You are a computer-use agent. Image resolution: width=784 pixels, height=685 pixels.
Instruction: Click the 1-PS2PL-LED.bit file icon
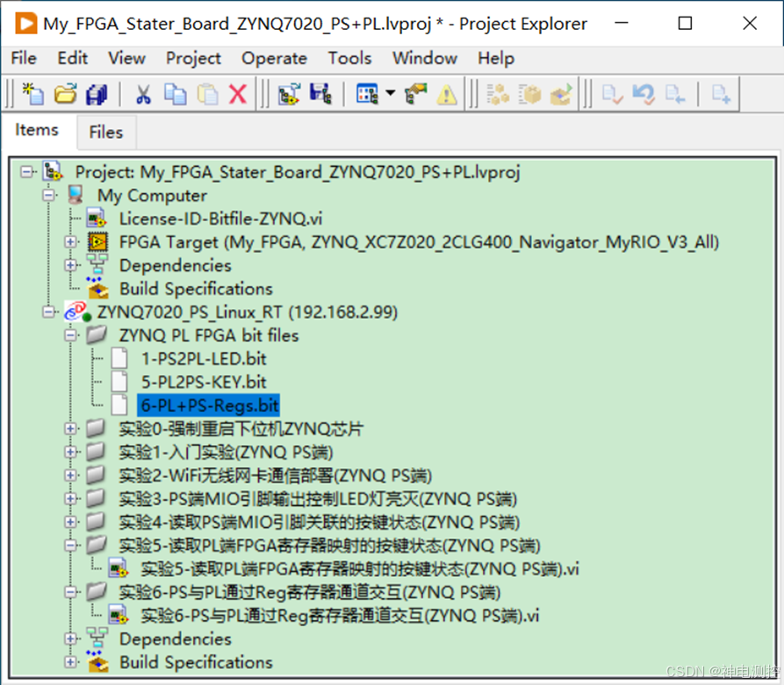point(119,358)
